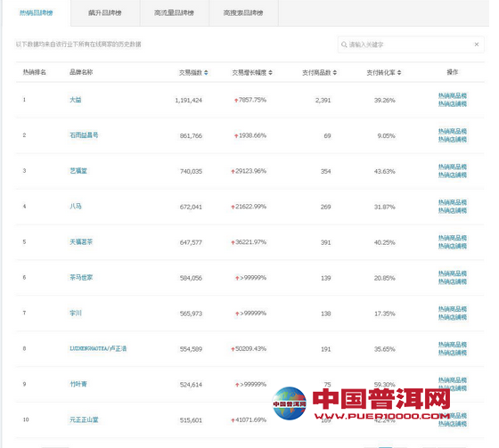Open 热销店铺榜 for 天福茗茶 row

(453, 247)
